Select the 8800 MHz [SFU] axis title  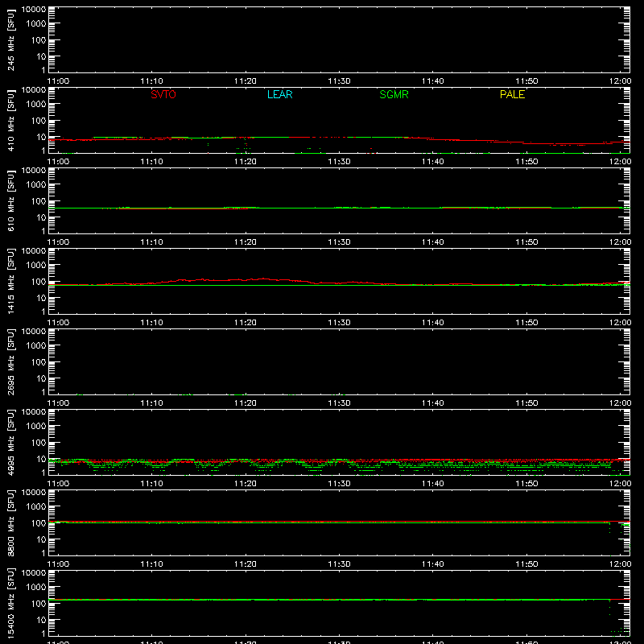pyautogui.click(x=10, y=523)
